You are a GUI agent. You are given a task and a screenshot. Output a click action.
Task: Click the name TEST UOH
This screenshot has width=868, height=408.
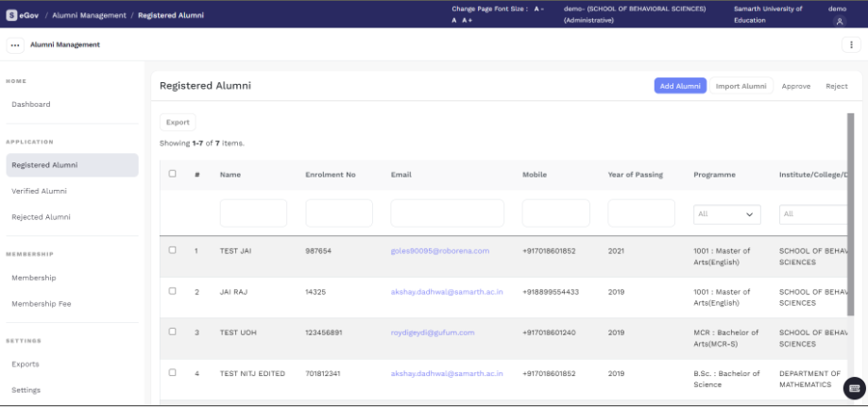click(x=238, y=332)
